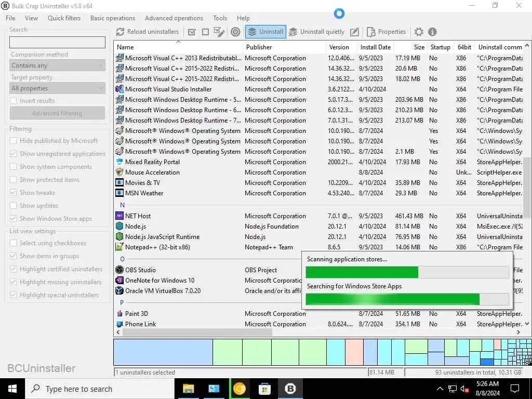532x399 pixels.
Task: Click the modify/edit pencil toolbar icon
Action: 354,32
